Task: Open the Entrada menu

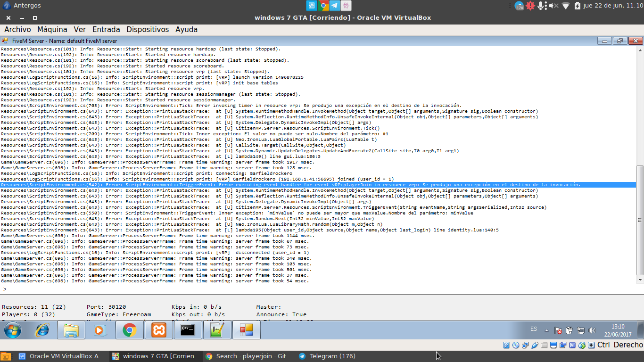Action: click(106, 29)
